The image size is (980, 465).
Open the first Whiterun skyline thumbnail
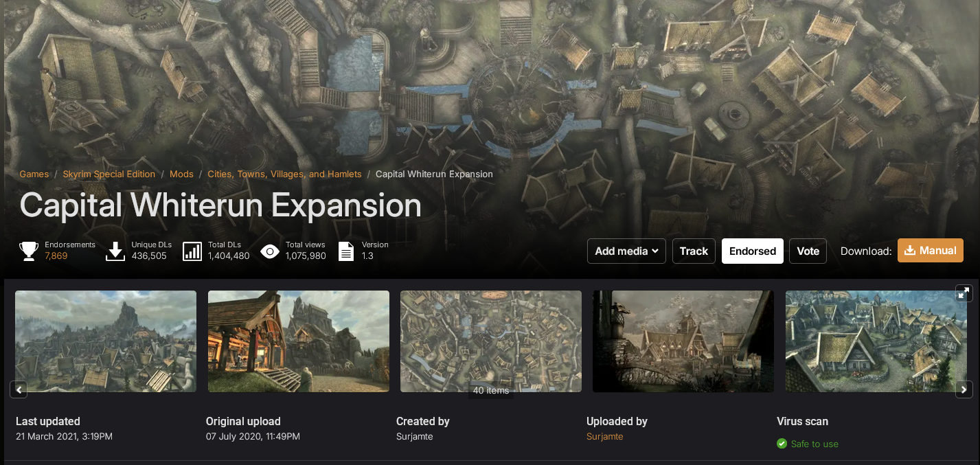point(106,341)
